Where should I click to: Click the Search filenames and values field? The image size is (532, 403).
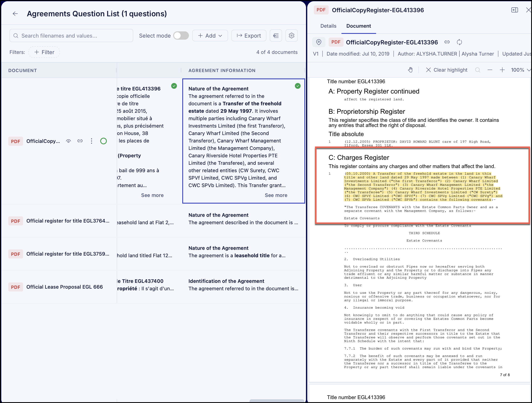pyautogui.click(x=71, y=36)
